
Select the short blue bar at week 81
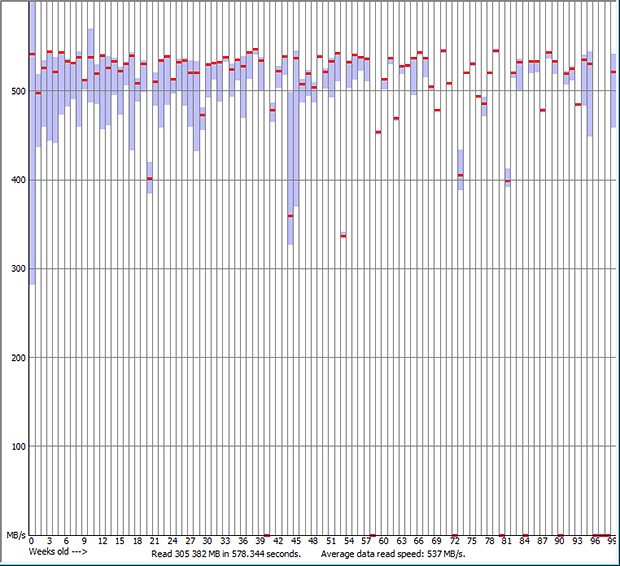coord(507,177)
